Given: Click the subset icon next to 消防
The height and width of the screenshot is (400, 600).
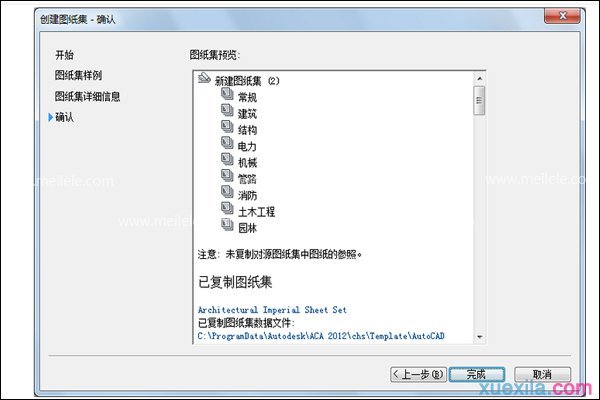Looking at the screenshot, I should tap(227, 194).
